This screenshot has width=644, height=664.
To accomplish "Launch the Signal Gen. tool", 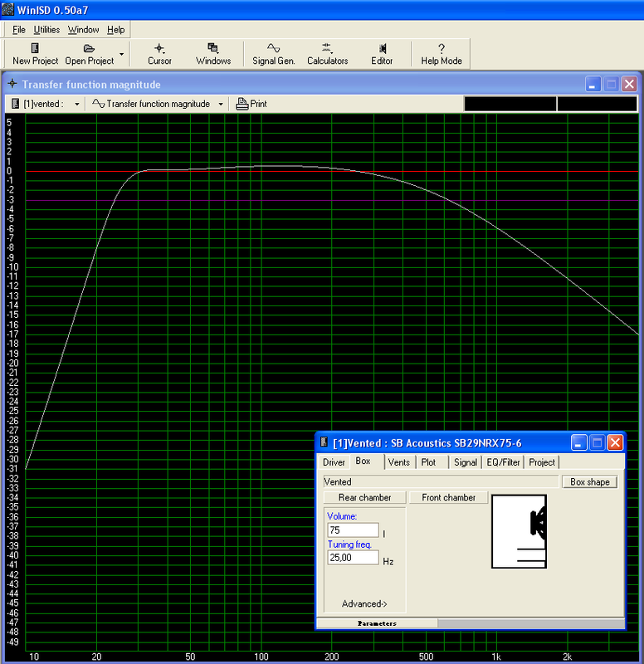I will point(274,54).
